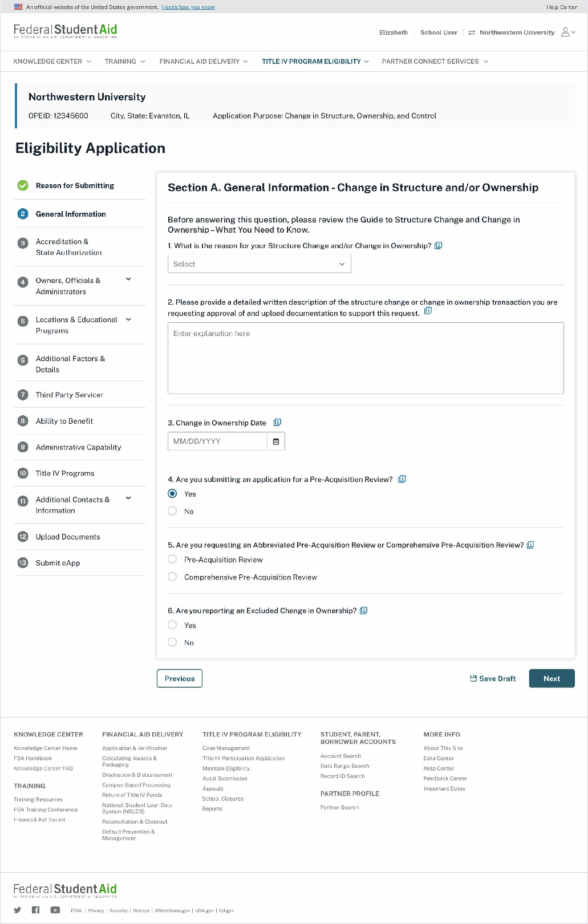Open help icon beside question 1
The width and height of the screenshot is (588, 924).
pos(438,246)
